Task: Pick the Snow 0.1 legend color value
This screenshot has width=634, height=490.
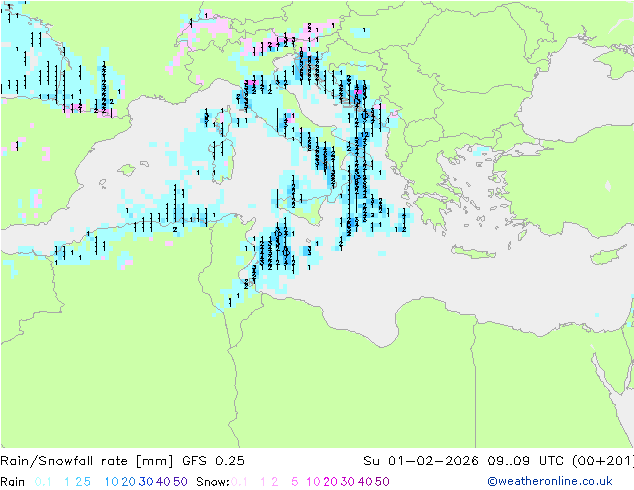Action: point(239,482)
